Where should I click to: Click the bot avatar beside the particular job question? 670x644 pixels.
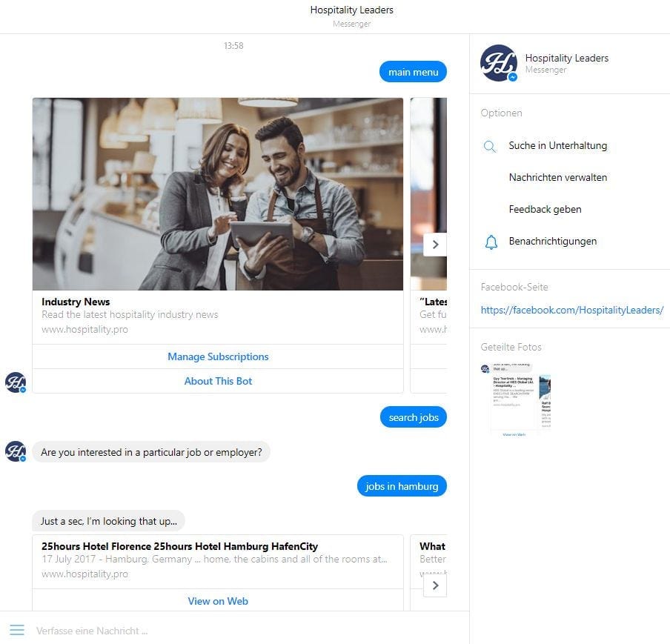coord(16,452)
